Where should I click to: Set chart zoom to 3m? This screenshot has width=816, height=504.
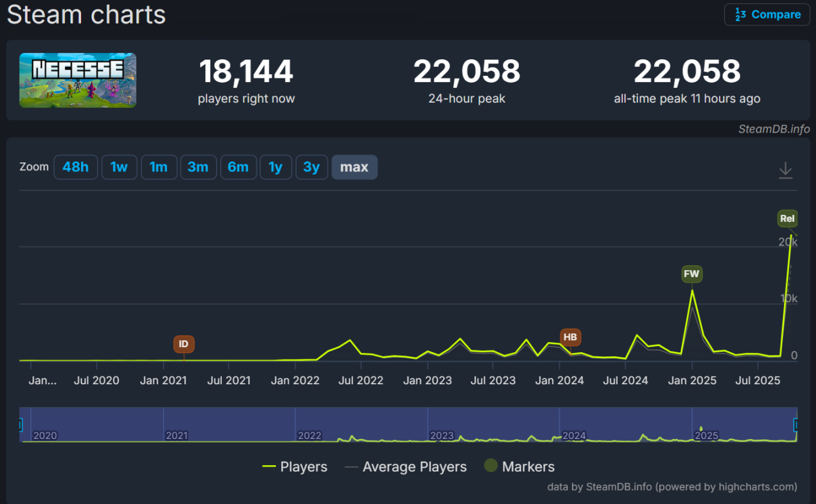point(198,167)
